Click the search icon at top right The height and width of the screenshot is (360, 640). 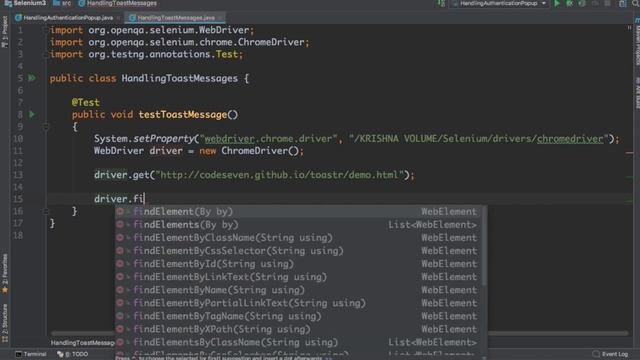point(636,4)
